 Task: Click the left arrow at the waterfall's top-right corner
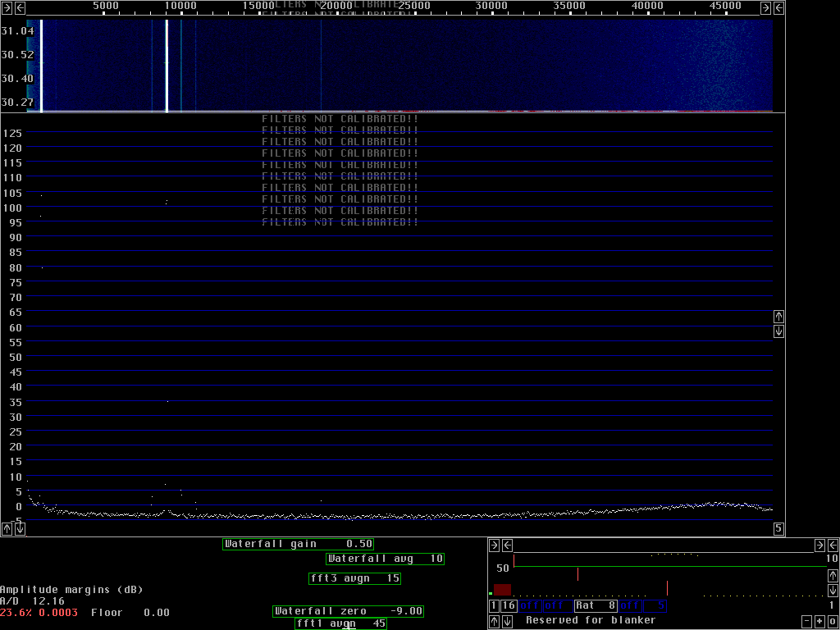click(x=779, y=7)
